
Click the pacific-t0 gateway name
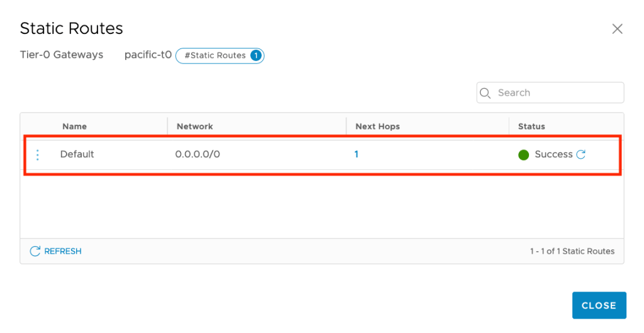coord(148,55)
